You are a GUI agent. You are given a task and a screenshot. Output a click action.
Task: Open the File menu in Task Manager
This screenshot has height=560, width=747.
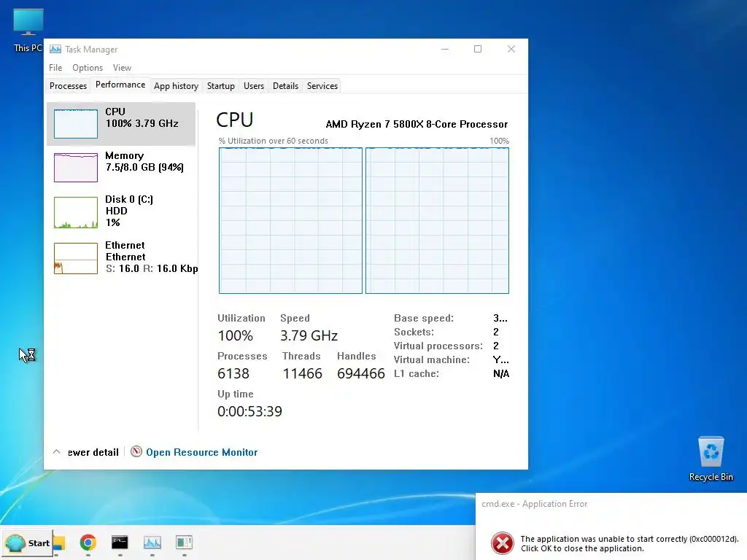[55, 68]
